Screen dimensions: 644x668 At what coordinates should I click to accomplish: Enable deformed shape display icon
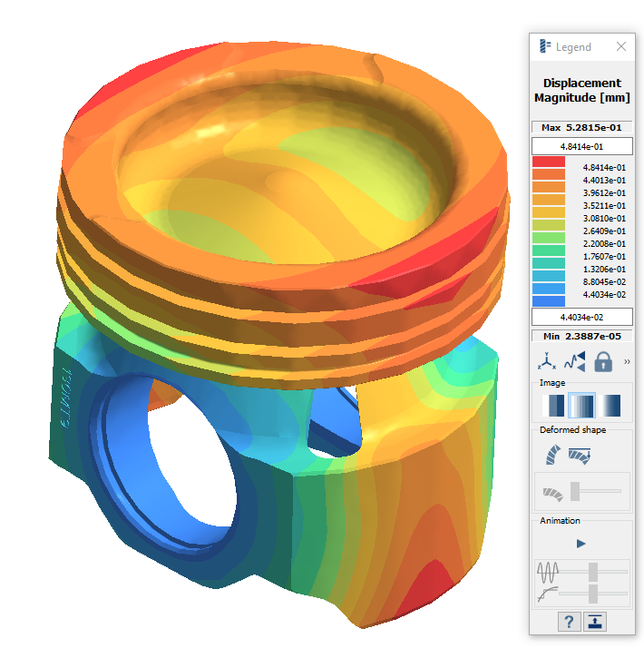coord(553,455)
